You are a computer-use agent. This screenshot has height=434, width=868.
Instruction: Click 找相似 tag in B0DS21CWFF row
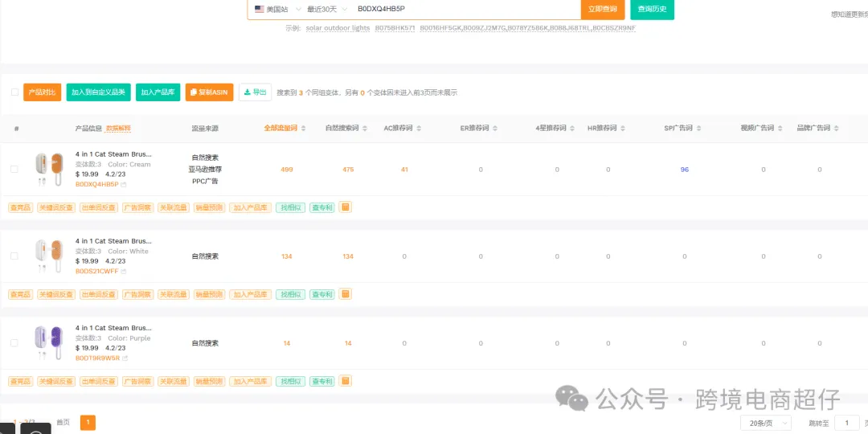pyautogui.click(x=291, y=294)
